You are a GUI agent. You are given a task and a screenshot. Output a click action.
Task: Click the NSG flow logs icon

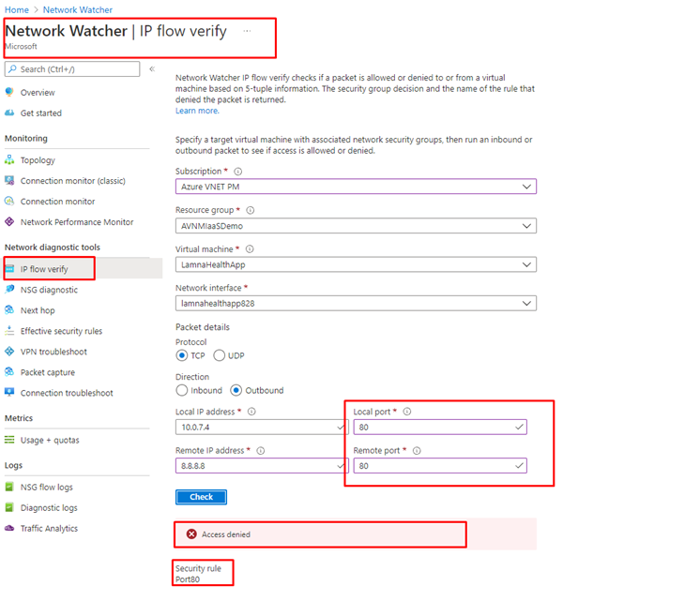click(x=9, y=487)
